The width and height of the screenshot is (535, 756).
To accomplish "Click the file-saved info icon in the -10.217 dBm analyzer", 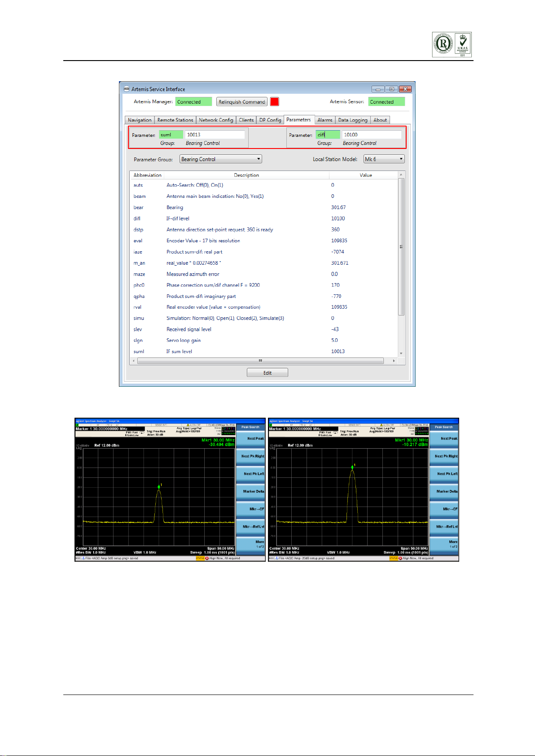I will pos(277,559).
